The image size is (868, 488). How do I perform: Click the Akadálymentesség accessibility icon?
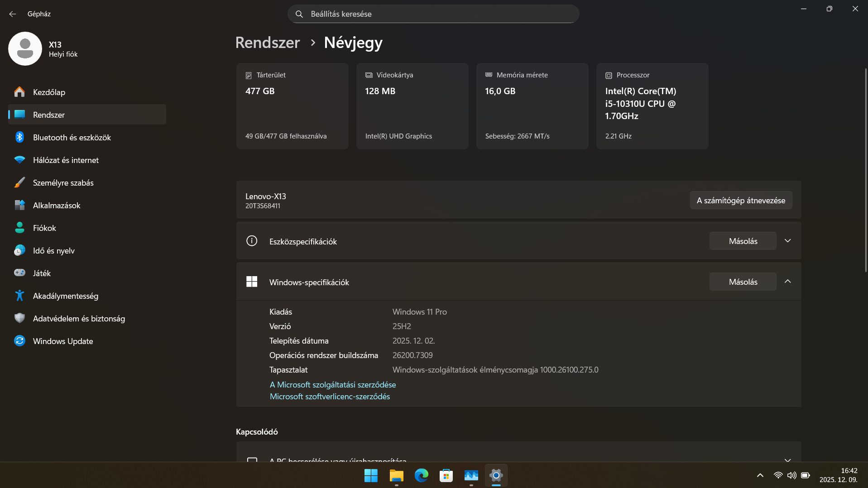[19, 296]
